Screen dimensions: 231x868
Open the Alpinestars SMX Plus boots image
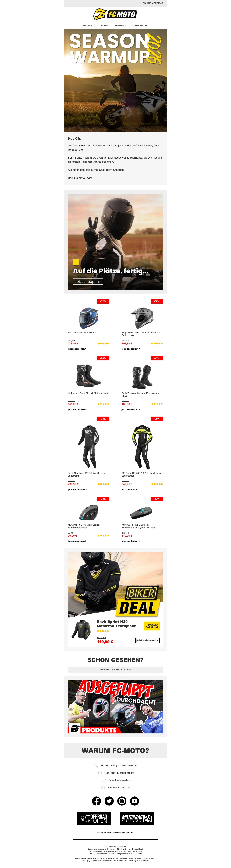[88, 376]
